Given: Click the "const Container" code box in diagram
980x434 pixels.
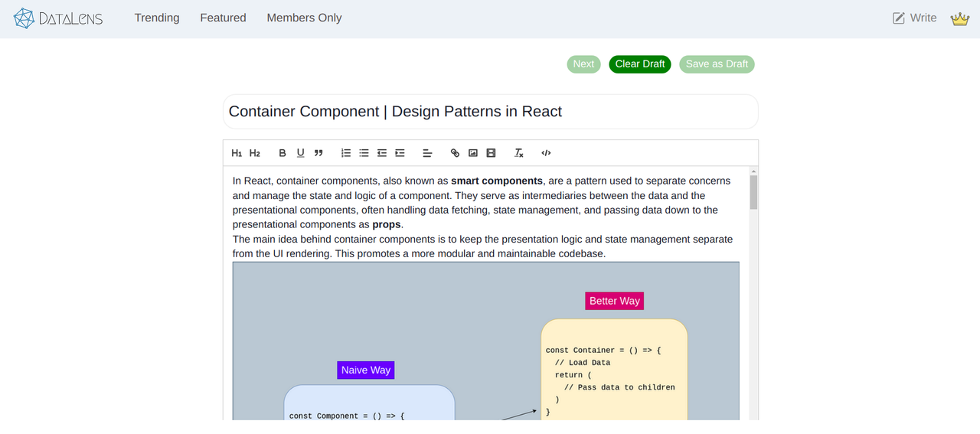Looking at the screenshot, I should 614,369.
